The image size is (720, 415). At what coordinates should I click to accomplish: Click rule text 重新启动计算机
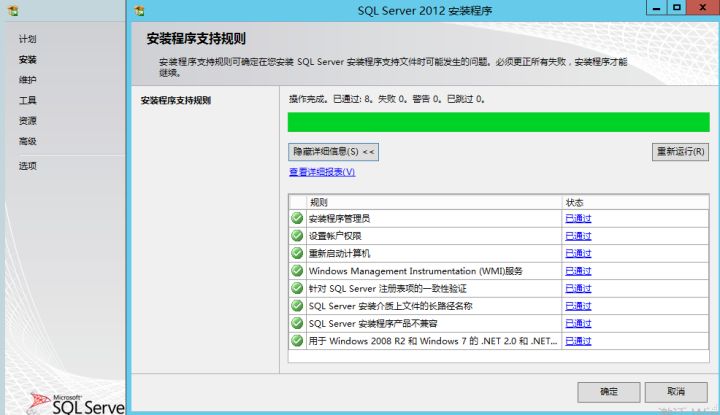(x=339, y=253)
